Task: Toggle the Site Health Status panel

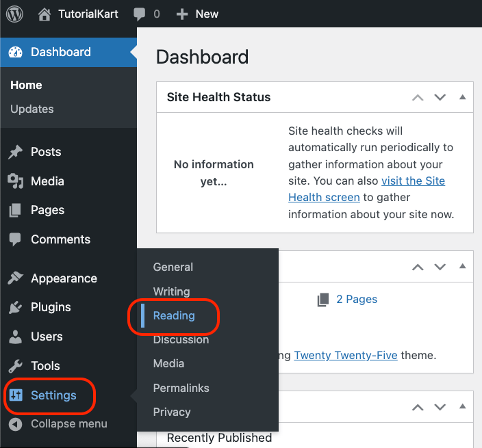Action: coord(462,97)
